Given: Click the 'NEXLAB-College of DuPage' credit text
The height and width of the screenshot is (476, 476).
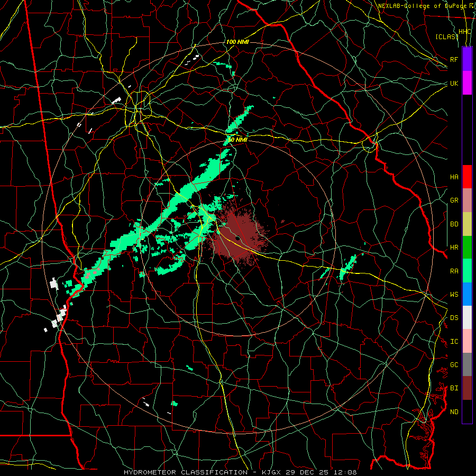Looking at the screenshot, I should (422, 6).
